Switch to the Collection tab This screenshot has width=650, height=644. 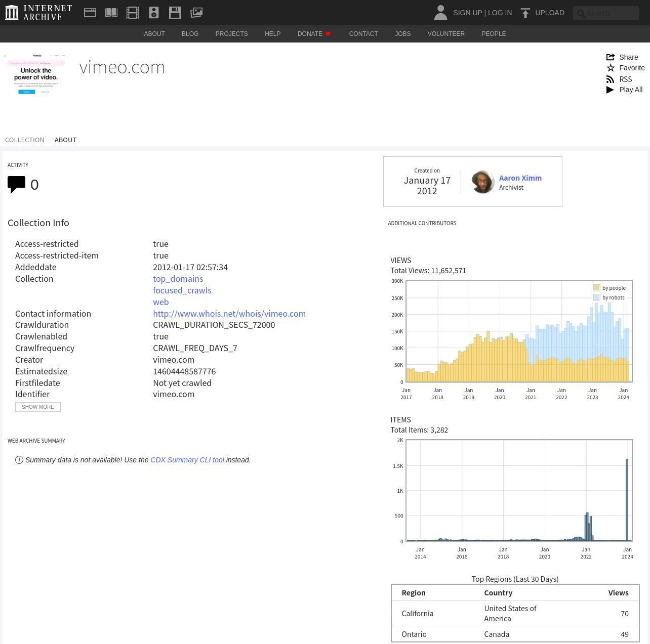(25, 140)
